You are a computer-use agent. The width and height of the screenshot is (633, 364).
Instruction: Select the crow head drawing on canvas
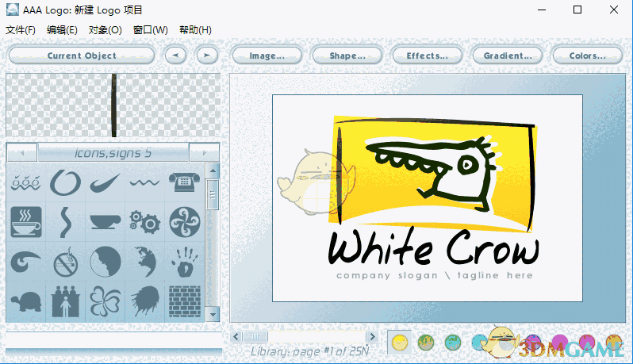click(x=433, y=174)
